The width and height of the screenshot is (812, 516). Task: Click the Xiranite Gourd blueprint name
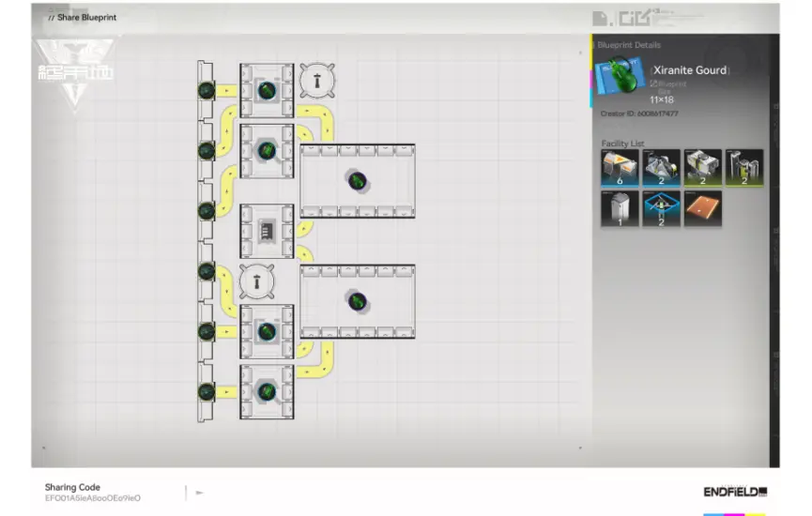(689, 70)
